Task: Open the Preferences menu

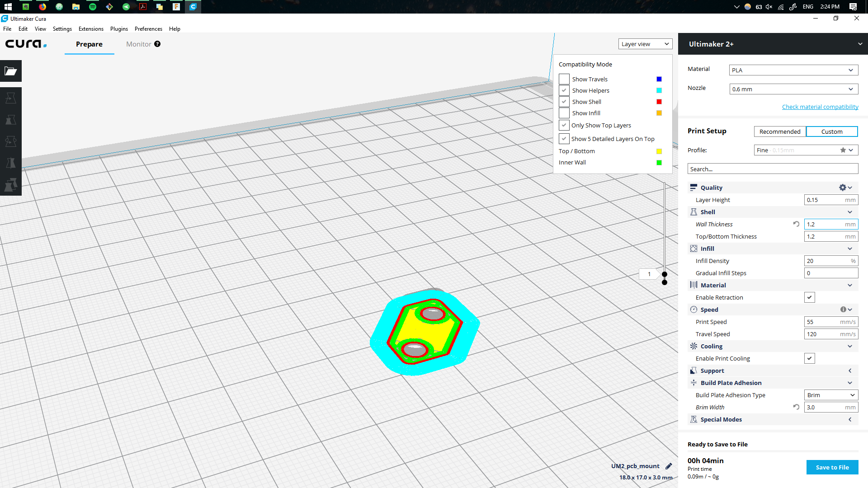Action: [x=148, y=28]
